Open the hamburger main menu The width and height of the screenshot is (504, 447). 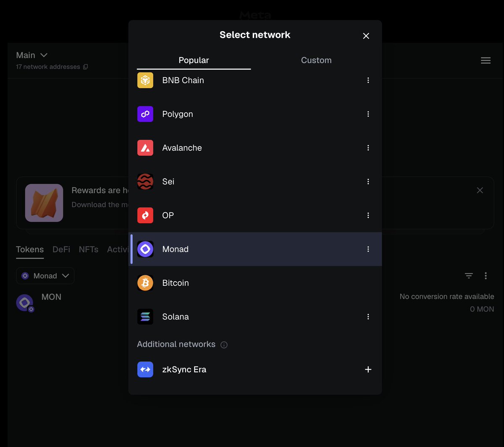tap(486, 60)
